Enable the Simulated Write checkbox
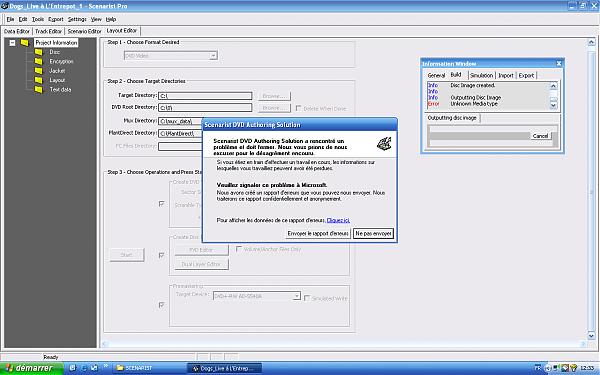The image size is (600, 375). point(307,298)
